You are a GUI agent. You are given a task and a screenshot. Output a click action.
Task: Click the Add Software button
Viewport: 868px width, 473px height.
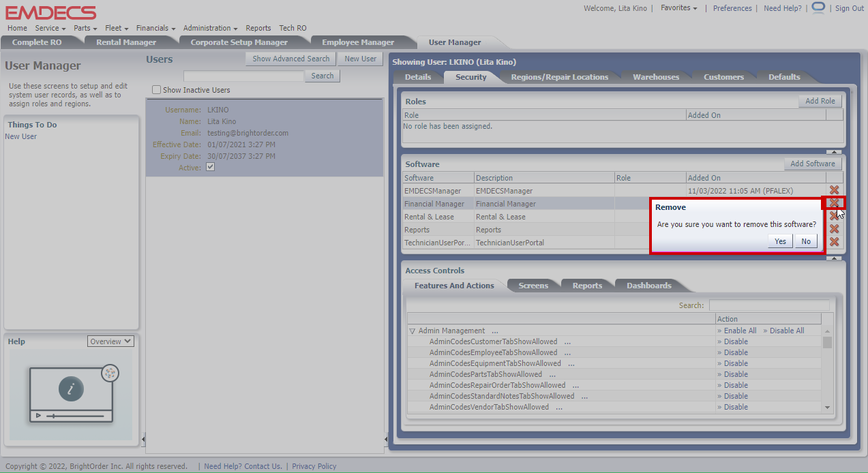[x=813, y=164]
